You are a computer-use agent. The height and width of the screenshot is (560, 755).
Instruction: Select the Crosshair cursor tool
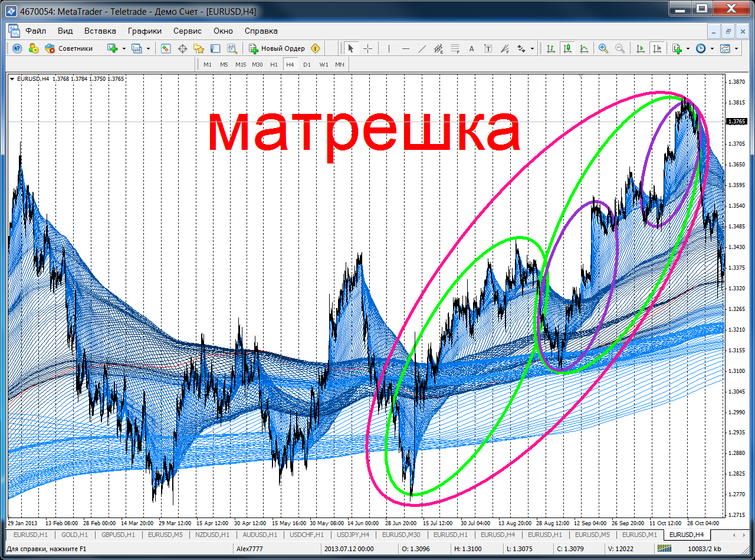click(367, 48)
